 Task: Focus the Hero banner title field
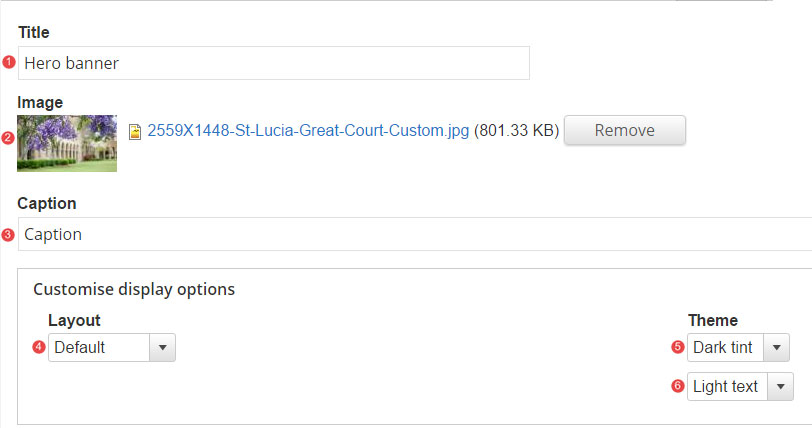point(274,63)
